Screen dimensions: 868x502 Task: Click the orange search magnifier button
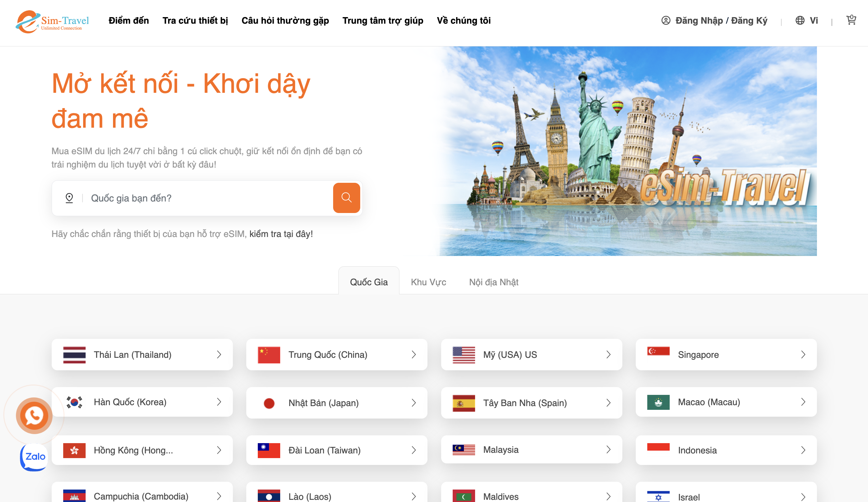pyautogui.click(x=347, y=198)
